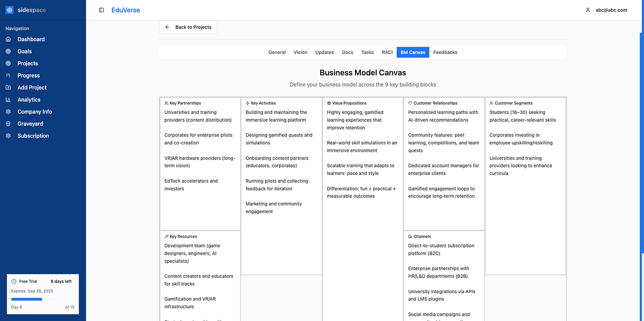
Task: Click 'Expires: Sep 28, 2025' text
Action: coord(32,291)
